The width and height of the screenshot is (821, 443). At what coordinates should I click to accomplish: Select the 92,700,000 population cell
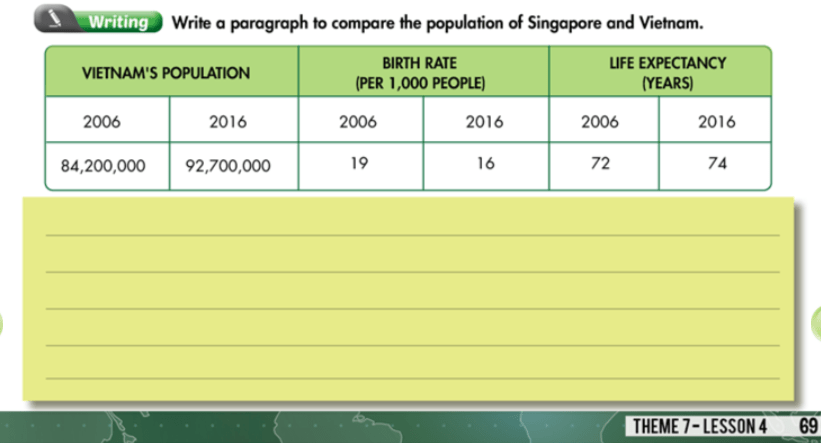click(234, 166)
